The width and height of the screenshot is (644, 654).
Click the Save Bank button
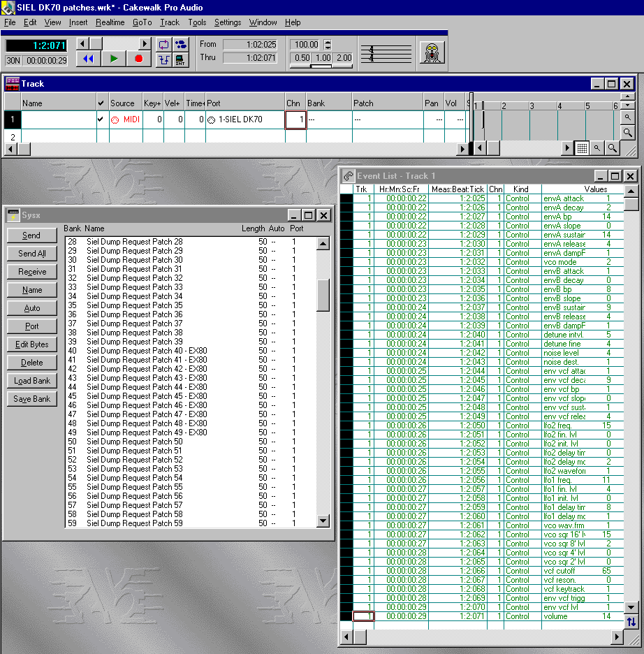[x=31, y=399]
